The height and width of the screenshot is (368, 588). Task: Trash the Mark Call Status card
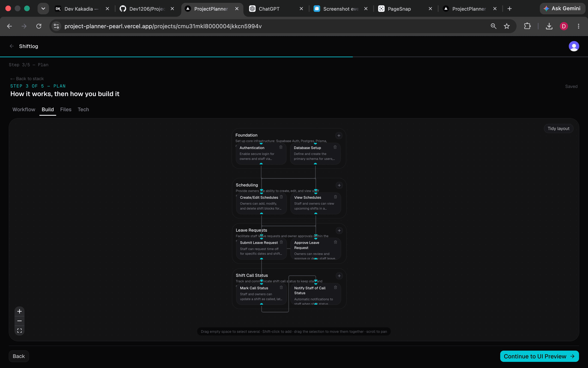(x=281, y=287)
